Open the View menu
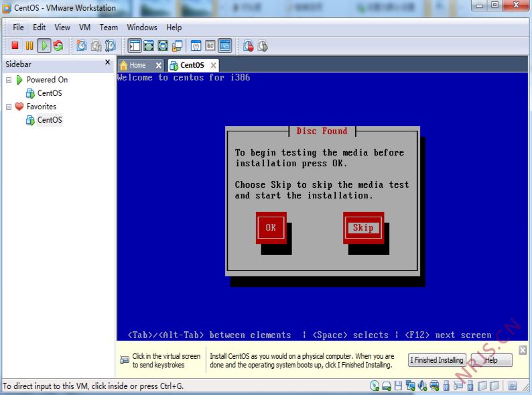 (62, 27)
